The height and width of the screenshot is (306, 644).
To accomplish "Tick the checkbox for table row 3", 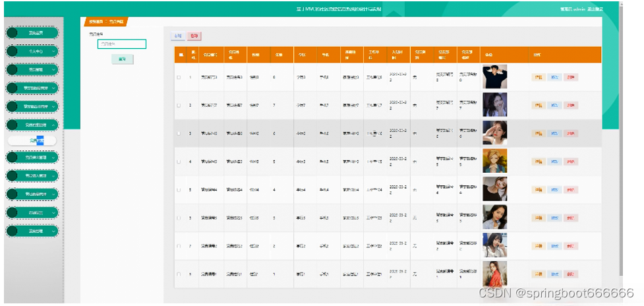I will click(x=178, y=133).
